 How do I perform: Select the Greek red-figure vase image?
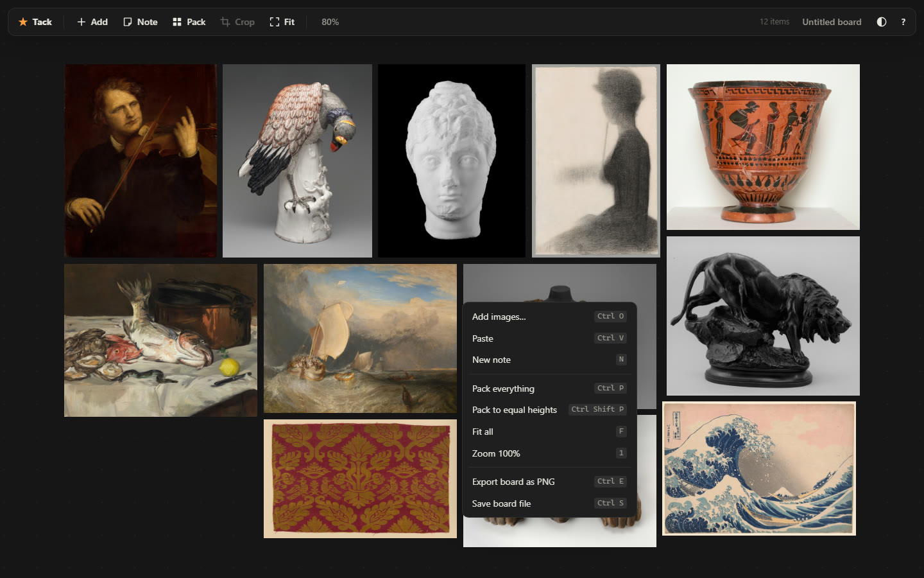763,147
